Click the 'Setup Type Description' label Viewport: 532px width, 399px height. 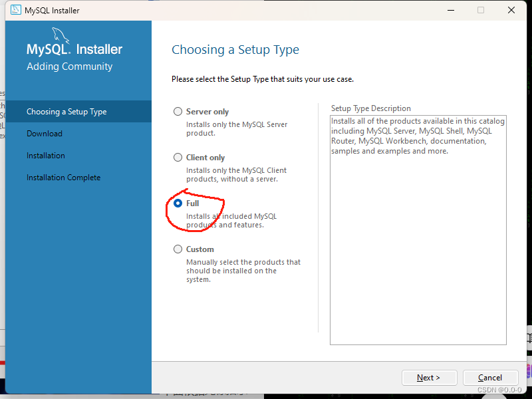(371, 108)
